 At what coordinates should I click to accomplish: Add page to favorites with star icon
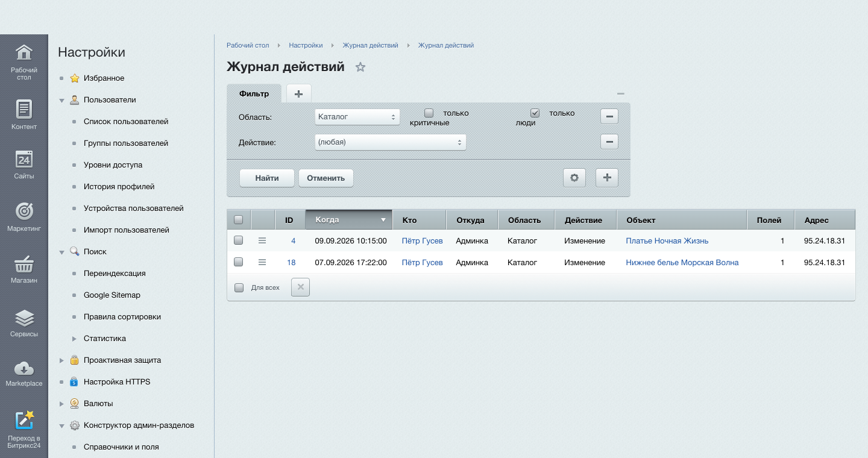360,67
